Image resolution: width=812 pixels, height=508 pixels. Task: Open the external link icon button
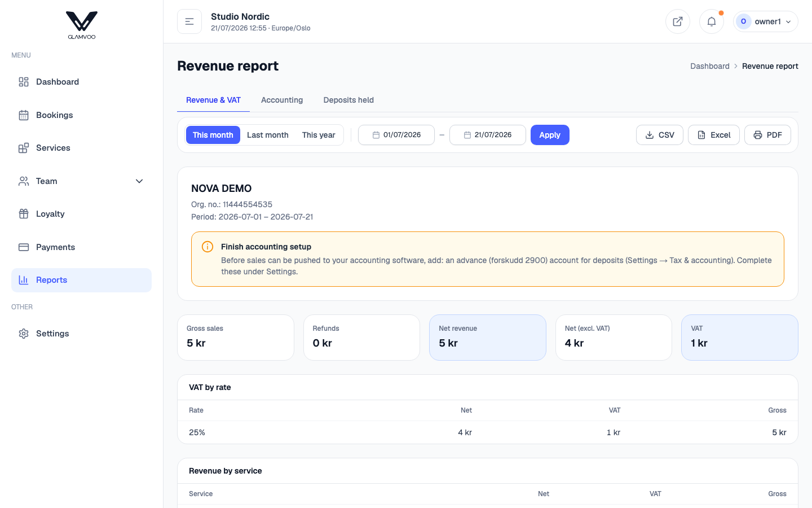[x=678, y=21]
